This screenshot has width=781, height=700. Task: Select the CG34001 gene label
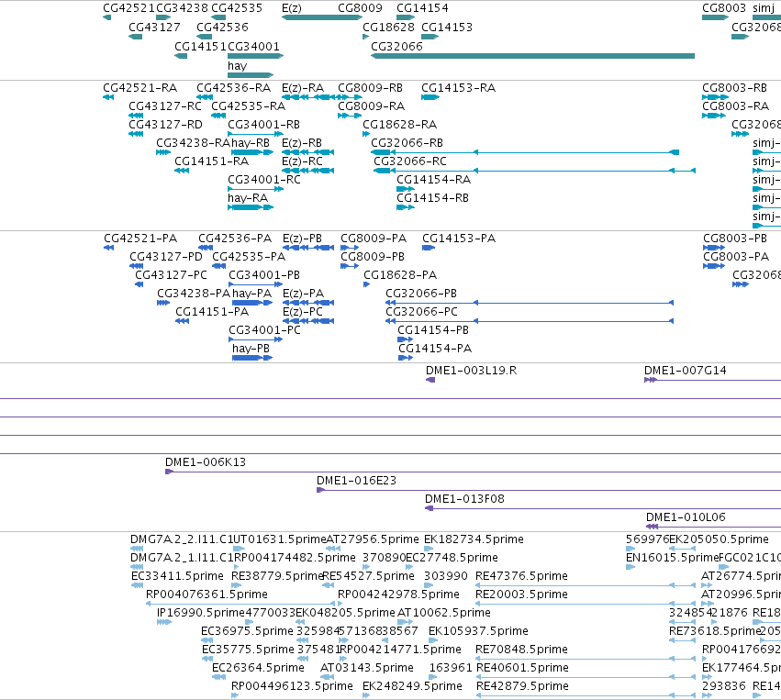click(253, 46)
